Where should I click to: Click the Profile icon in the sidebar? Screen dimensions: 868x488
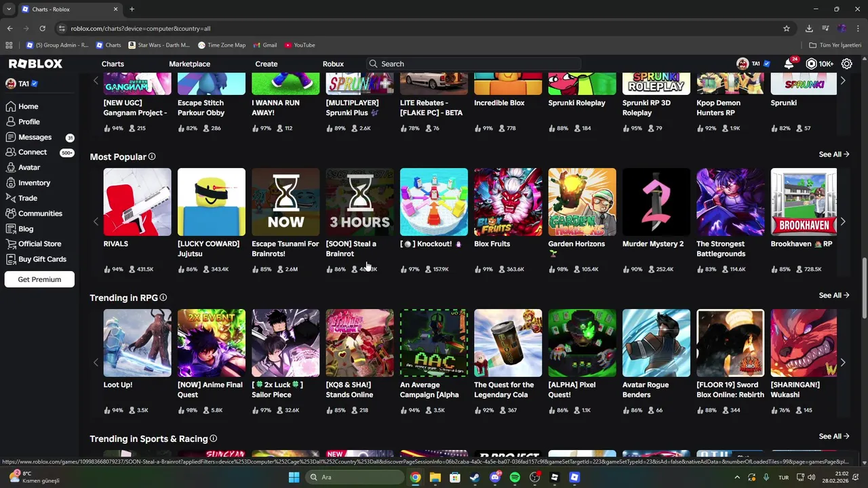[x=10, y=122]
